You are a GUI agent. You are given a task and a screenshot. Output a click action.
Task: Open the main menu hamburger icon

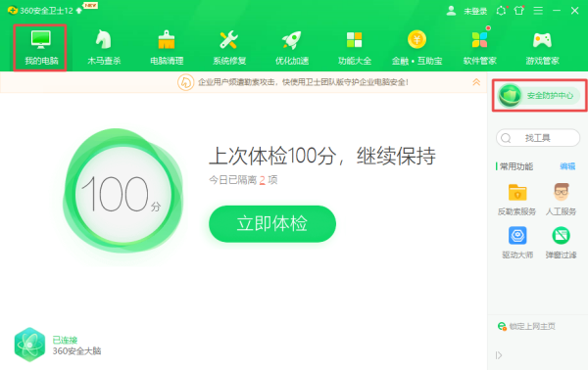pos(538,11)
